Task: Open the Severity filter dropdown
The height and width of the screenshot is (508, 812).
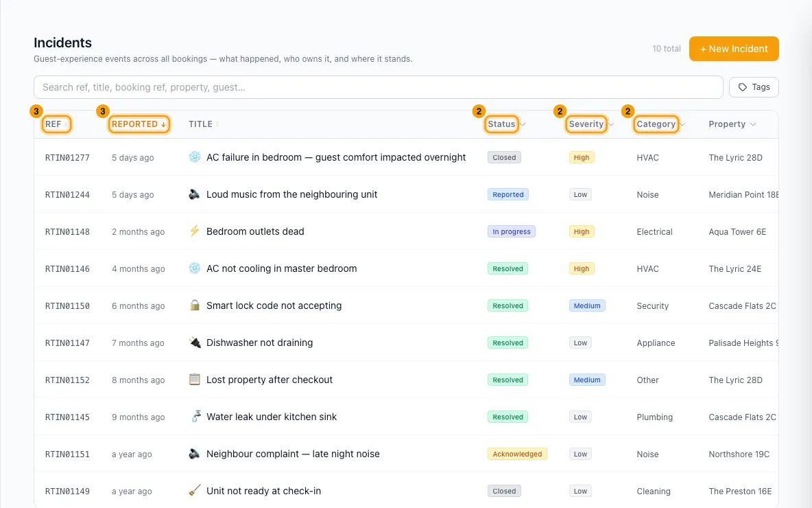Action: coord(590,124)
